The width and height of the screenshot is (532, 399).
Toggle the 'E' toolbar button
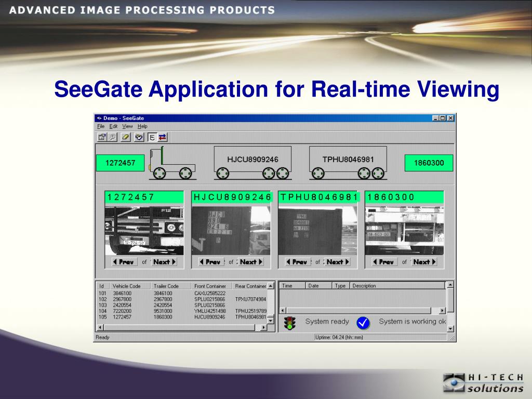(152, 137)
